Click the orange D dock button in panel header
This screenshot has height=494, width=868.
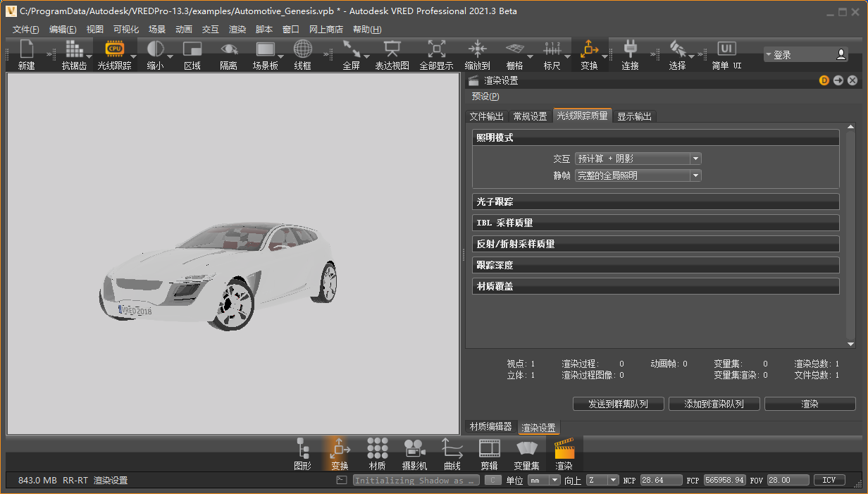tap(824, 80)
